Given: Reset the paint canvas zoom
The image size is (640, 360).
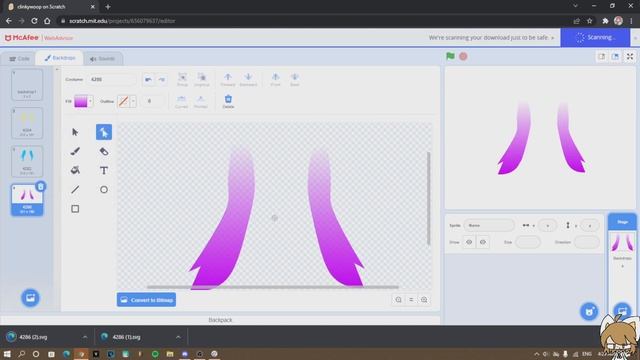Looking at the screenshot, I should pyautogui.click(x=411, y=300).
